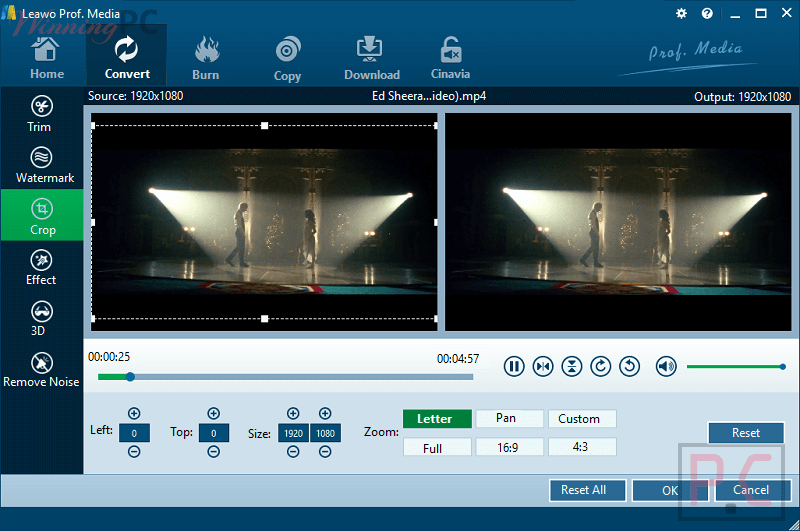This screenshot has width=800, height=531.
Task: Open the Burn module
Action: 206,58
